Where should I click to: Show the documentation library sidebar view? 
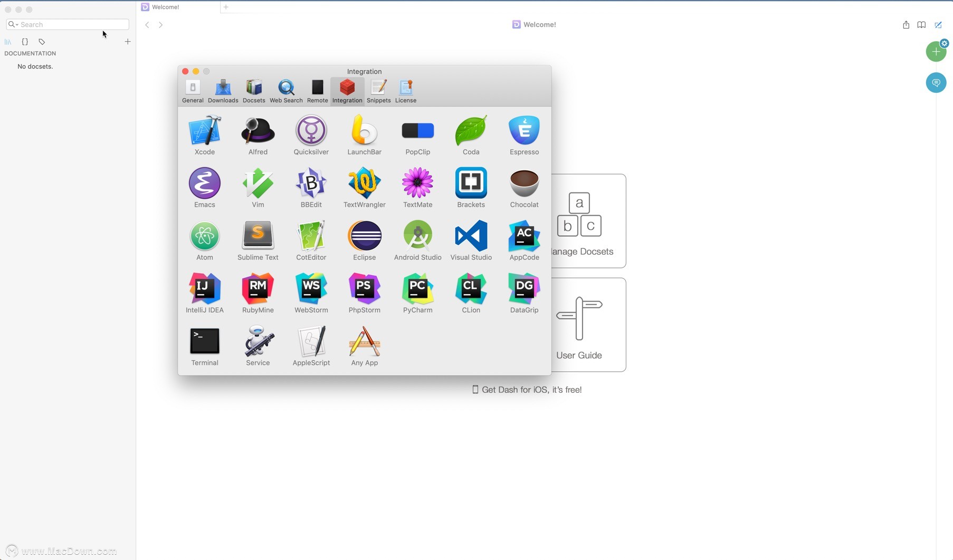click(8, 42)
